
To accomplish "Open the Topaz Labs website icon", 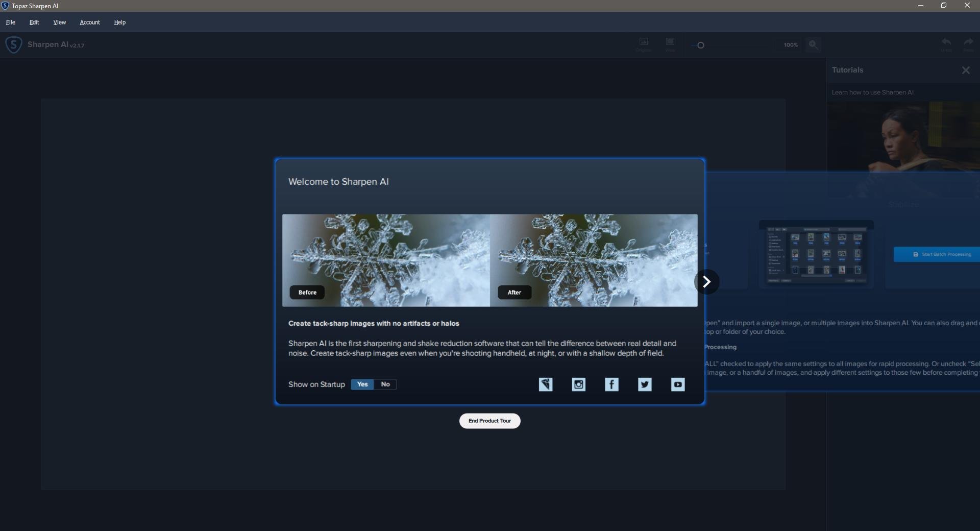I will (546, 384).
